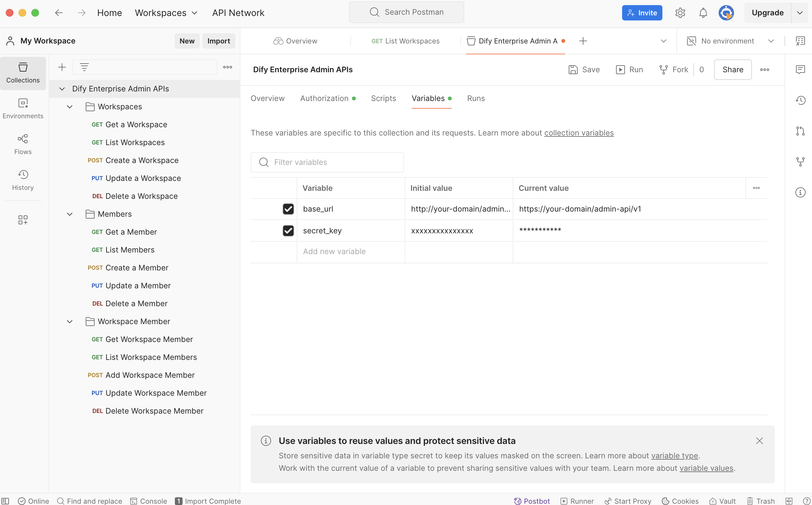
Task: Open the Changelog icon in right sidebar
Action: (800, 100)
